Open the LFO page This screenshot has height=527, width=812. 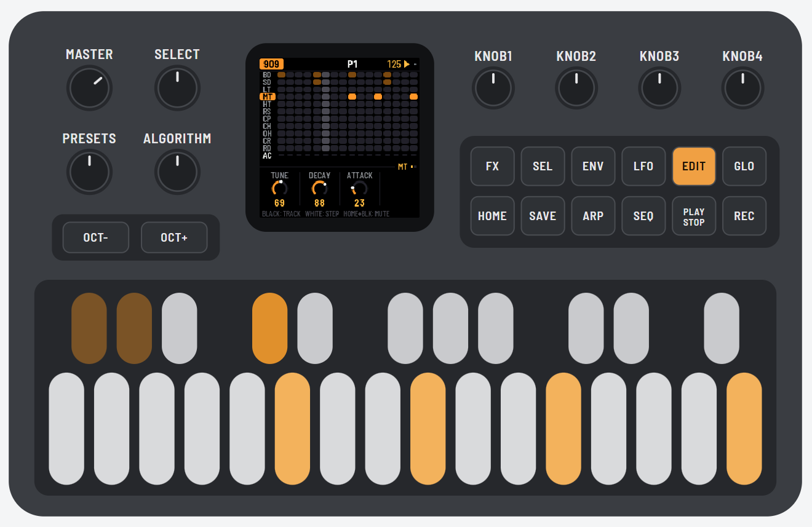click(643, 166)
